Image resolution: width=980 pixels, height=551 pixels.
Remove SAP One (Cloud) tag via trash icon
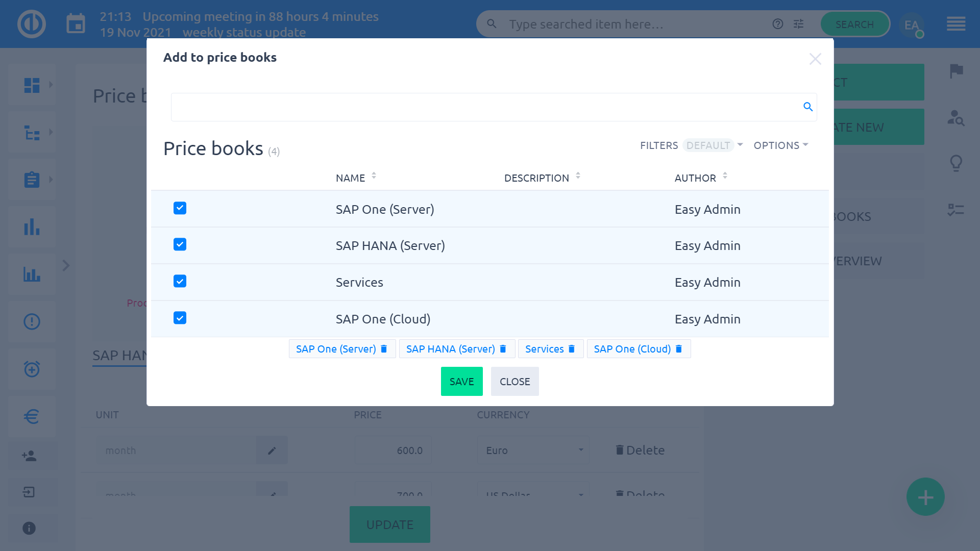(679, 349)
